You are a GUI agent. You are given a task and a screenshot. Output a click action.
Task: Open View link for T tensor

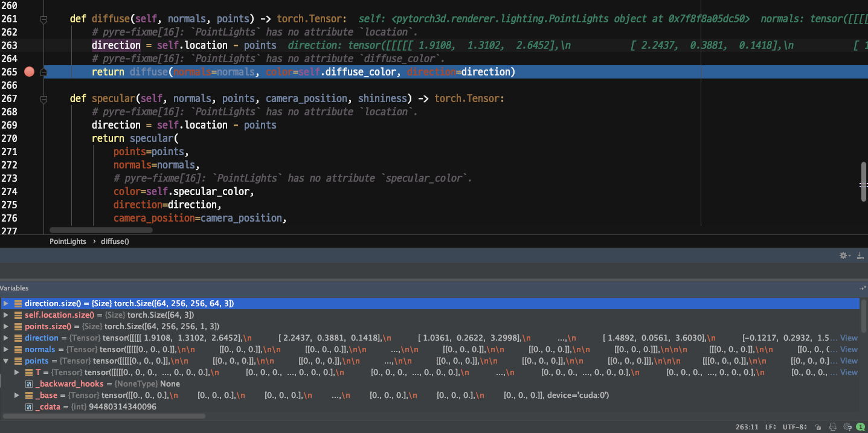[x=849, y=372]
